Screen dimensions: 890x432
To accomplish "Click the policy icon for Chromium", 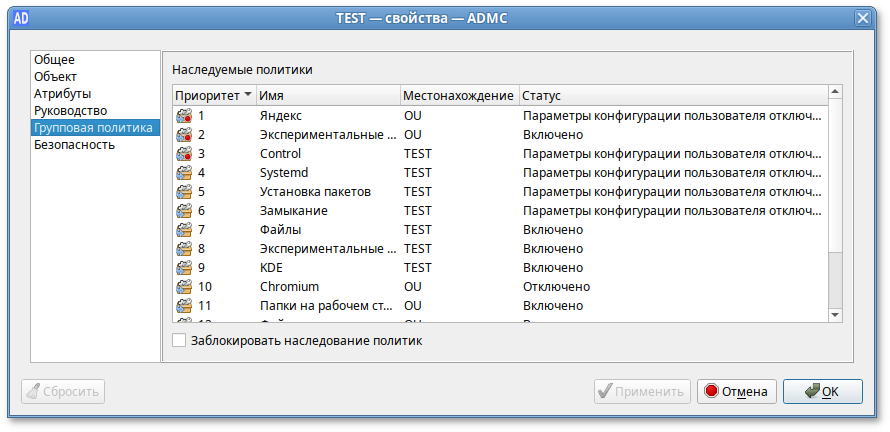I will (x=184, y=287).
